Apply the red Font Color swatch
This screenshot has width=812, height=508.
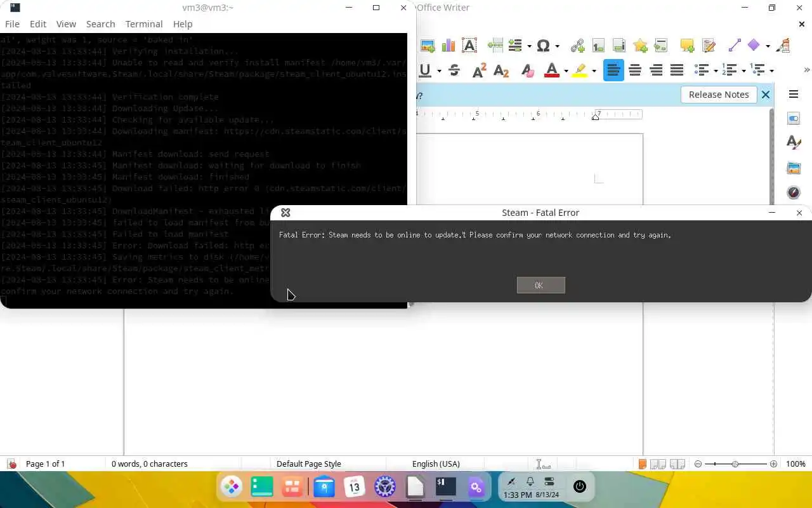(x=551, y=70)
